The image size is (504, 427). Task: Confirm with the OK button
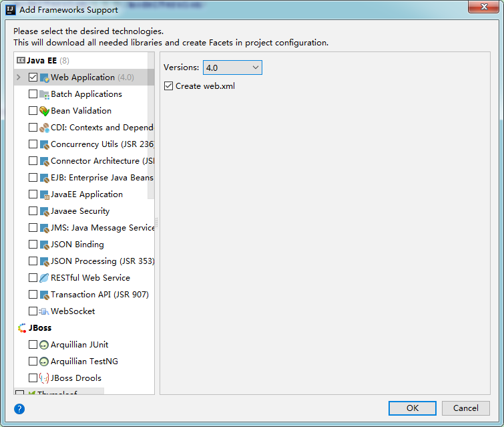point(413,408)
